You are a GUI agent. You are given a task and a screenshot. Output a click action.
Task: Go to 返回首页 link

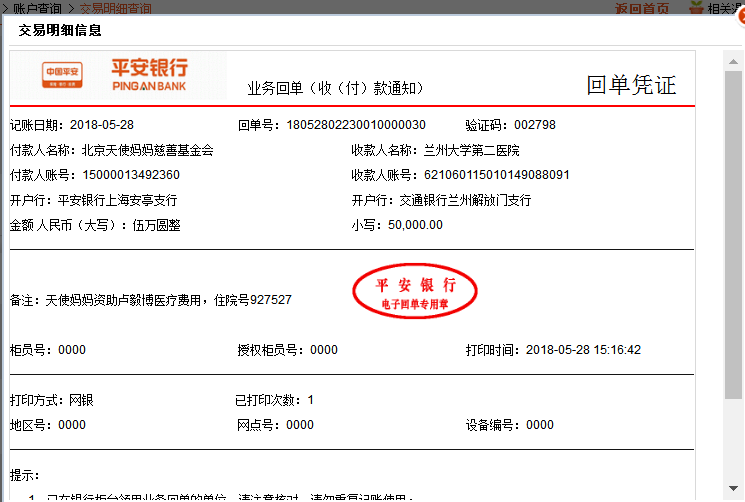[x=642, y=8]
